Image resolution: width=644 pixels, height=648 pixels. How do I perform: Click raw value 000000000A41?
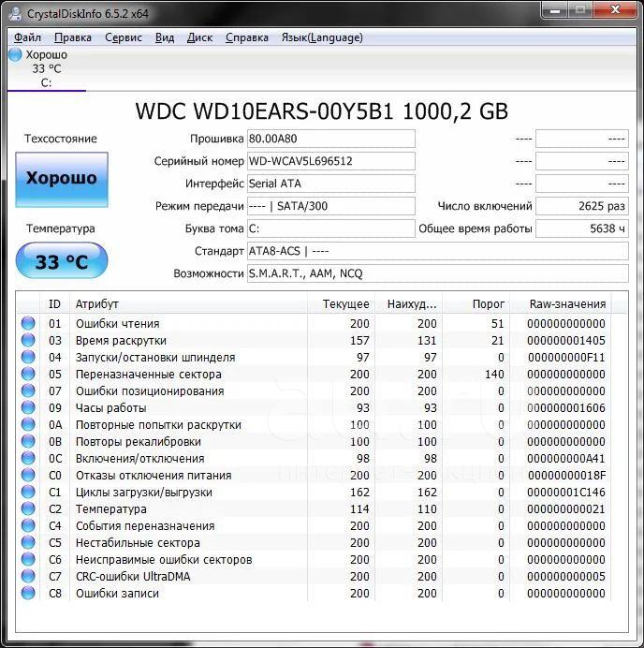(x=566, y=459)
